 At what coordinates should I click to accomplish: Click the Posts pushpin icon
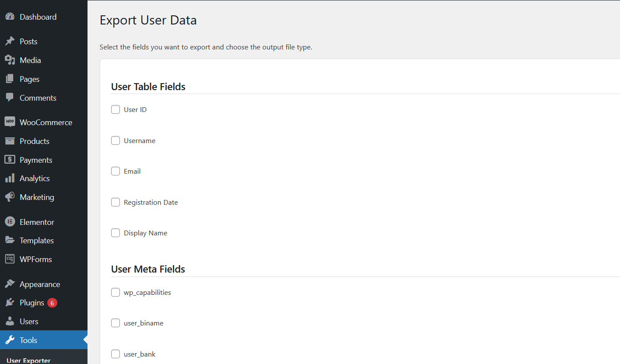pos(10,42)
